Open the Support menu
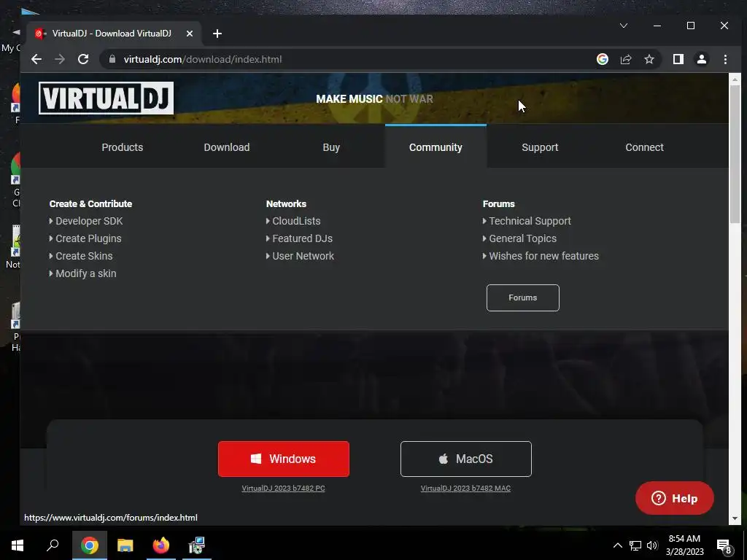 (540, 147)
